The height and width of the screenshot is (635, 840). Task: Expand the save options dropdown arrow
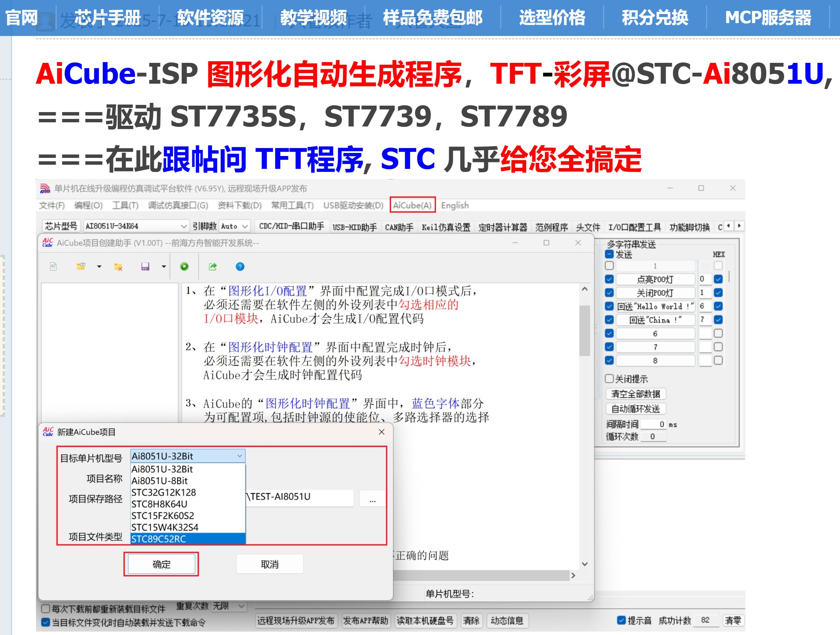tap(164, 267)
